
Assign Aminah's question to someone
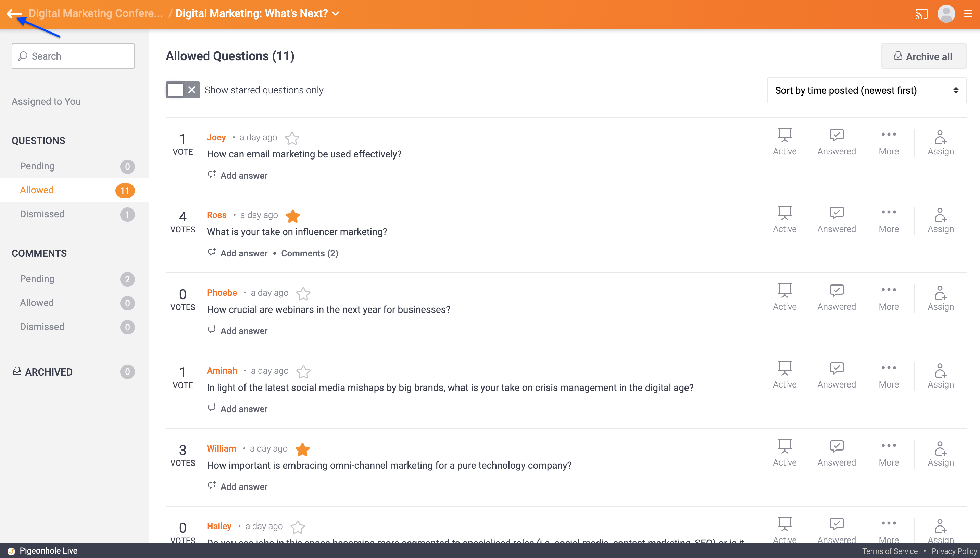940,375
